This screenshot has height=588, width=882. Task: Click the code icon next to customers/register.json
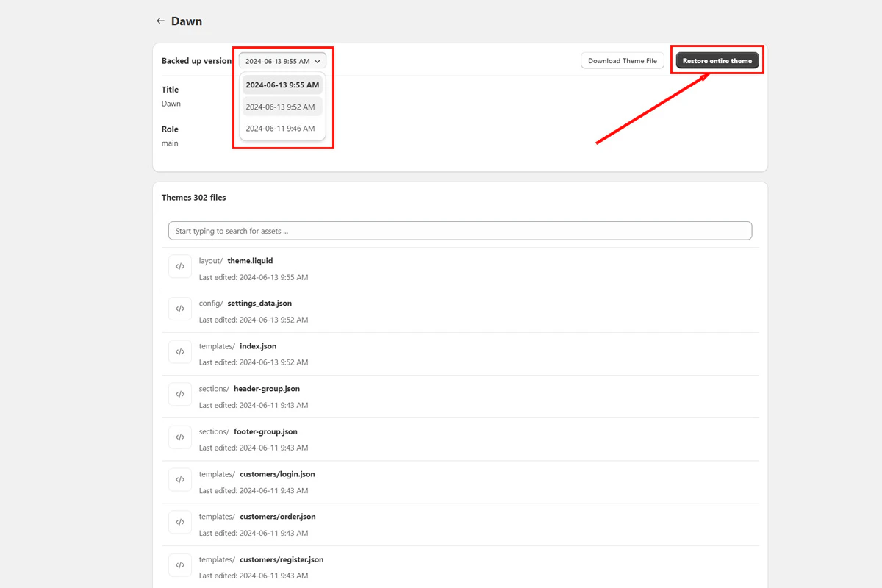coord(180,564)
